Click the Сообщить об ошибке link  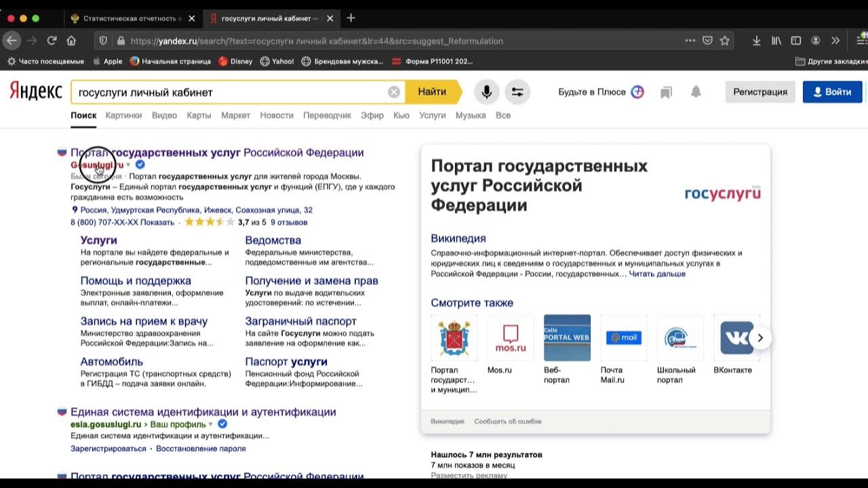point(508,422)
